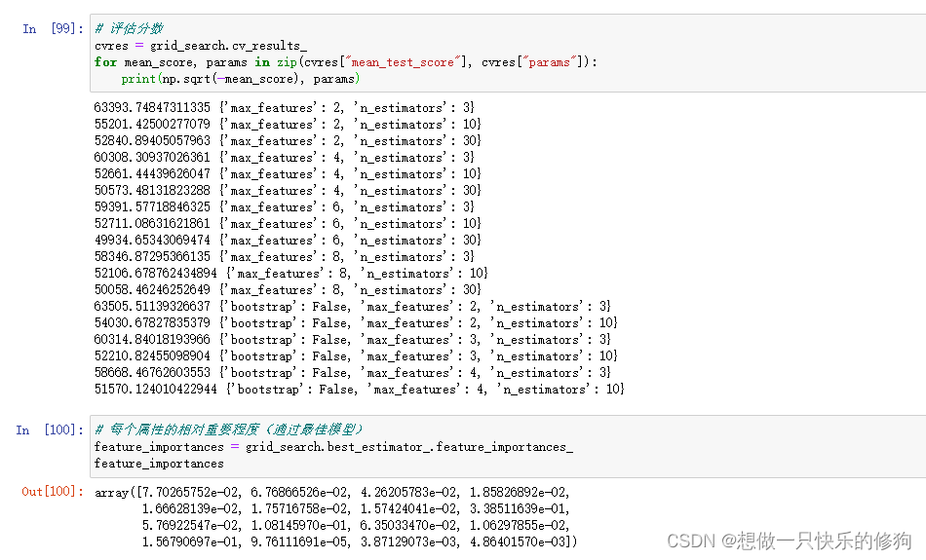Click array value 1.56790697e-01

191,541
